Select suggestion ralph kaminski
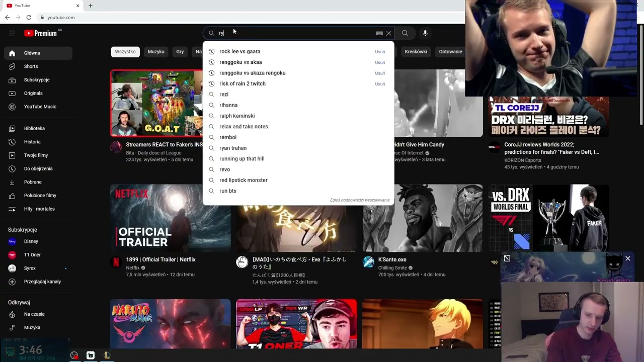Screen dimensions: 644x362 [298, 116]
